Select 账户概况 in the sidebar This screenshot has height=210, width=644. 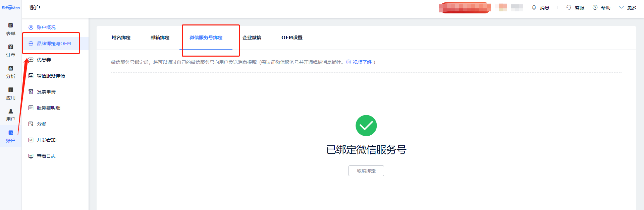(x=46, y=27)
